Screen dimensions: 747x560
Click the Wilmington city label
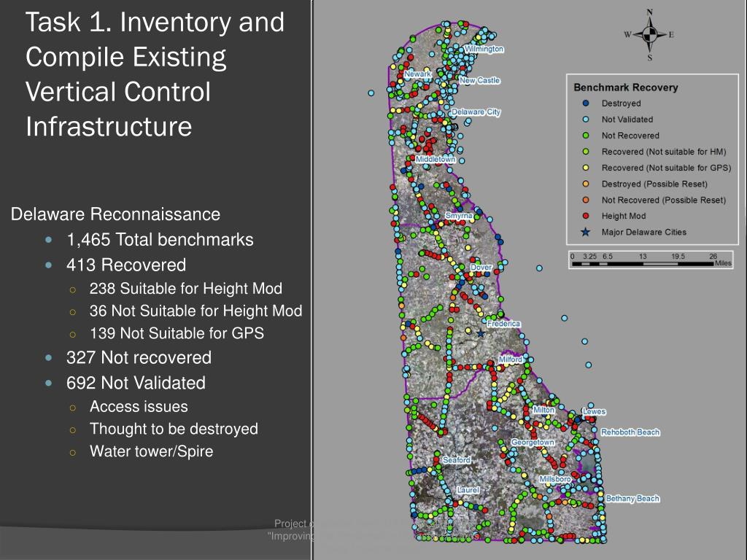pos(484,49)
